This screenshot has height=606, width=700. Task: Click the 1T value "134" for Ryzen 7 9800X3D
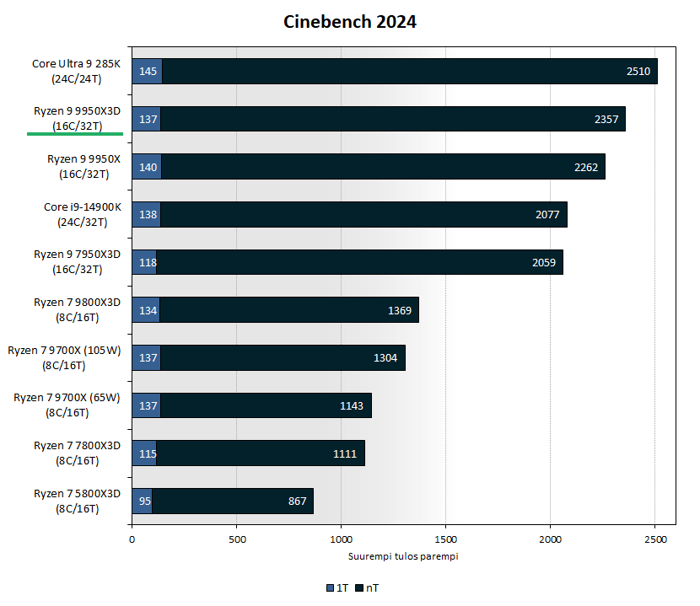(x=148, y=311)
